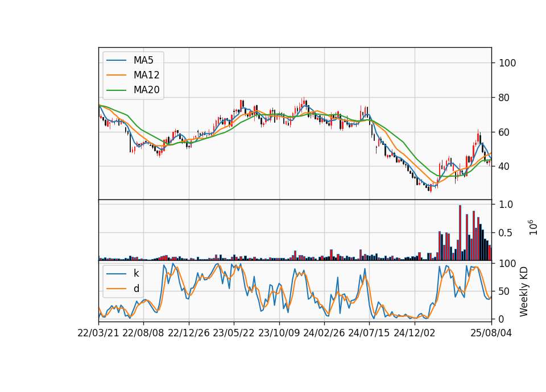
Task: Click the 22/12/26 date axis label
Action: pos(189,333)
